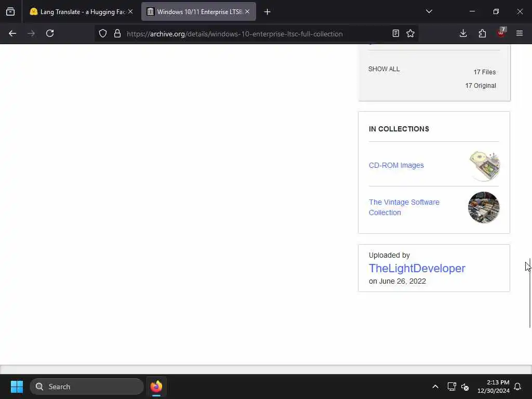Restore down the Firefox window
Screen dimensions: 532x399
[496, 11]
